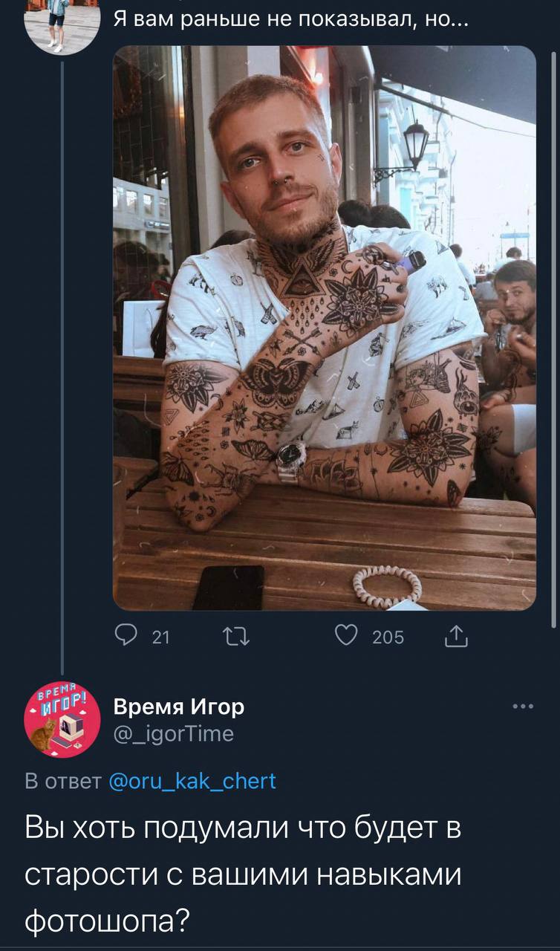The height and width of the screenshot is (951, 560).
Task: Follow the @oru_kak_chert mention link
Action: 192,781
